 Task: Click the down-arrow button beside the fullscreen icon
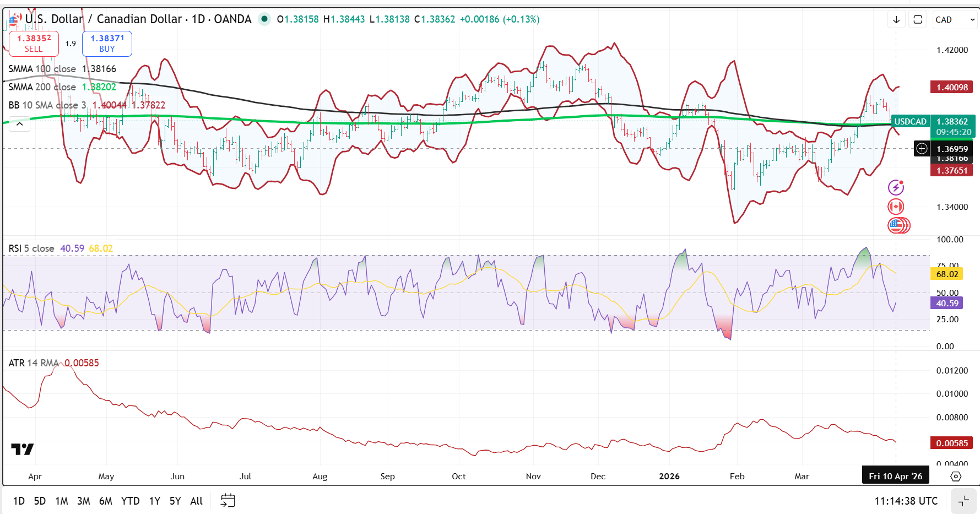click(896, 20)
